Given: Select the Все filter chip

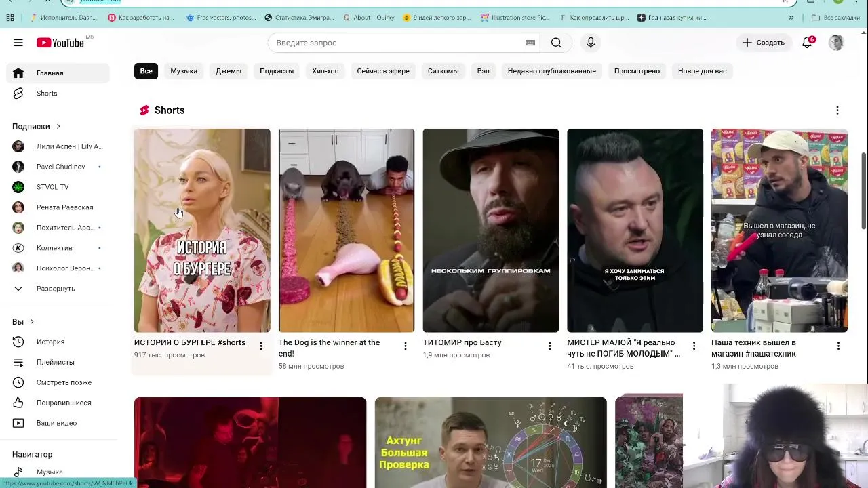Looking at the screenshot, I should coord(146,71).
